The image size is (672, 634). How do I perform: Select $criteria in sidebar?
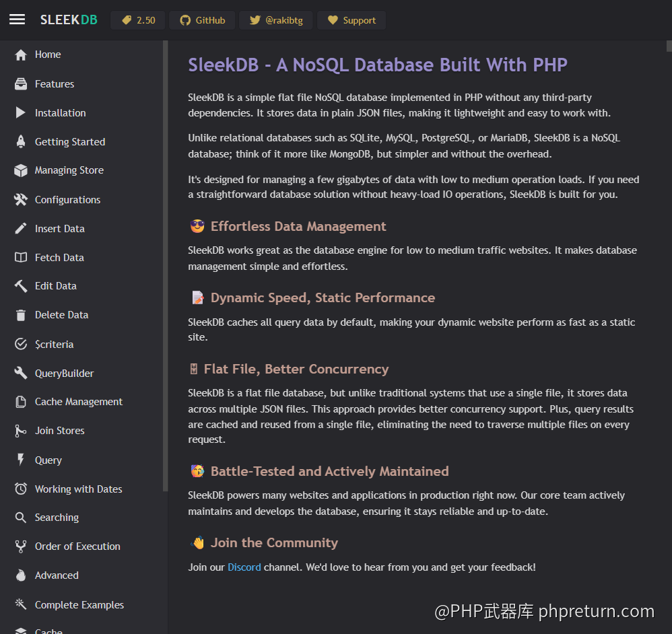(x=54, y=345)
